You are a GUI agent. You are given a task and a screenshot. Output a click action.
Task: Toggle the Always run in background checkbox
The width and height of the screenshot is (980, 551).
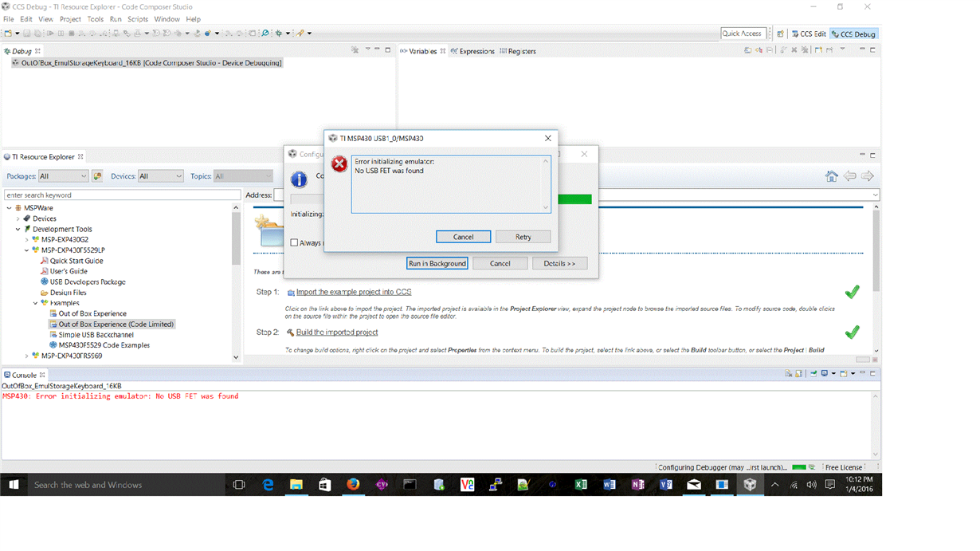pyautogui.click(x=294, y=242)
